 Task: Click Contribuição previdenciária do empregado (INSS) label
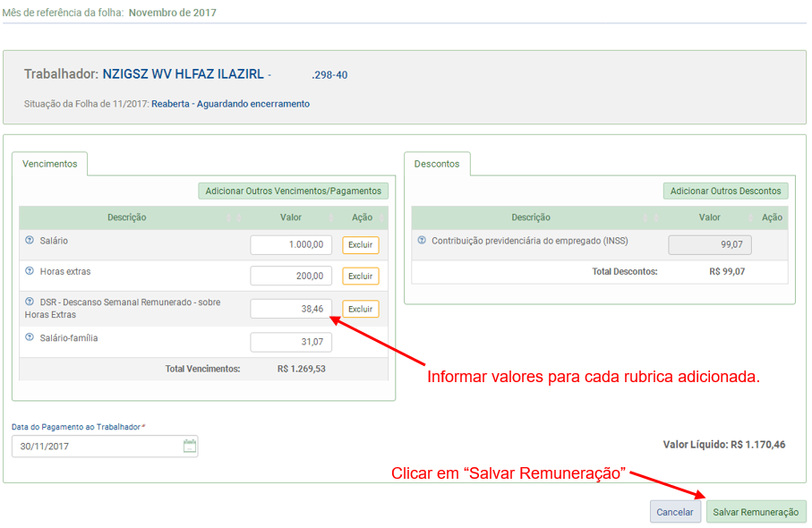pyautogui.click(x=530, y=241)
